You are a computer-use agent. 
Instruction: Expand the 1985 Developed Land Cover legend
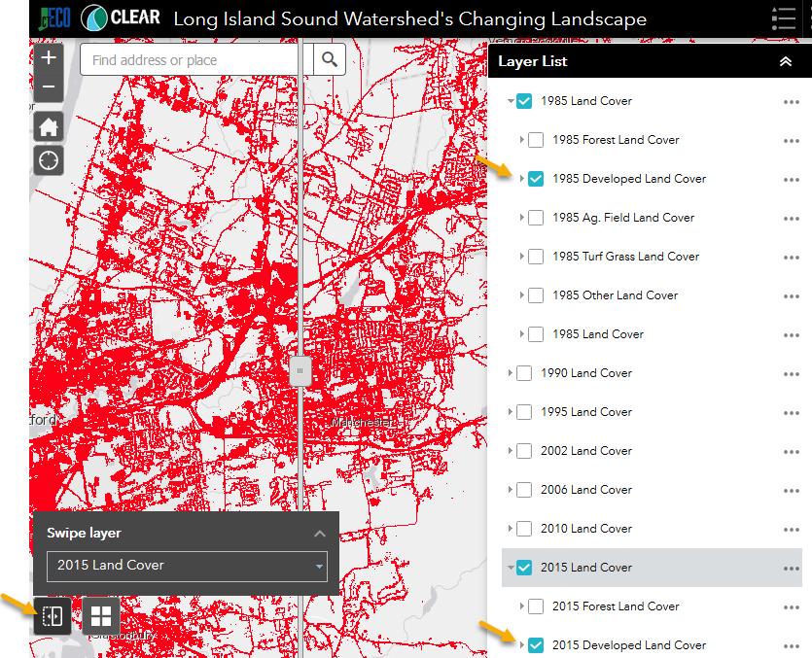click(x=522, y=178)
